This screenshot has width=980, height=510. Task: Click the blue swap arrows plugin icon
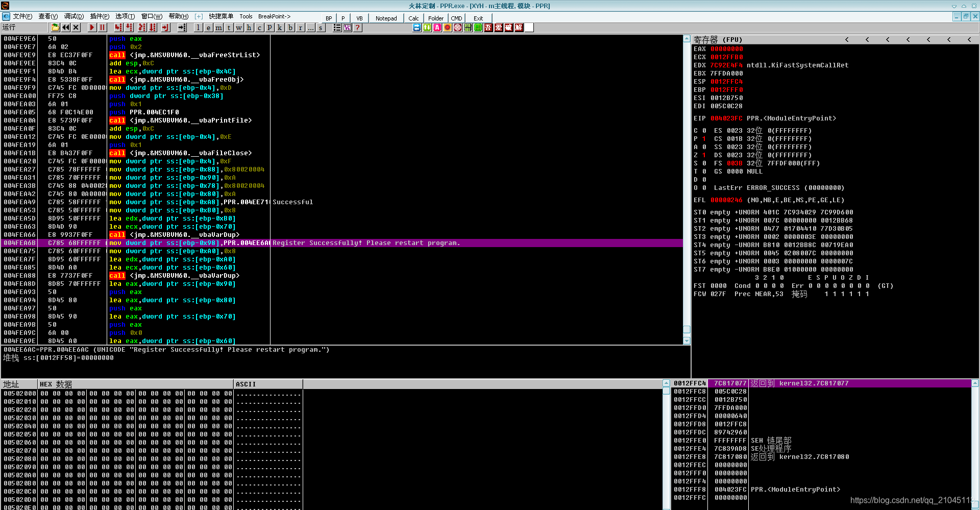[417, 28]
